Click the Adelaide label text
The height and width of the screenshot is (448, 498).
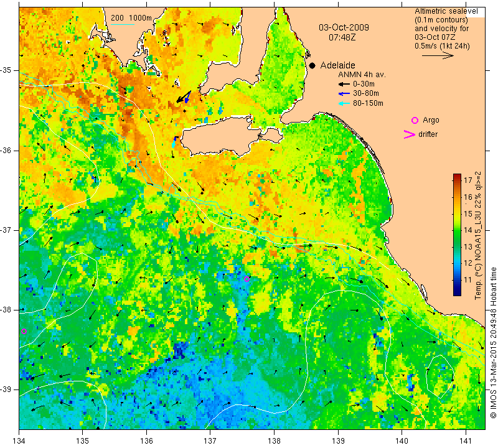(337, 65)
